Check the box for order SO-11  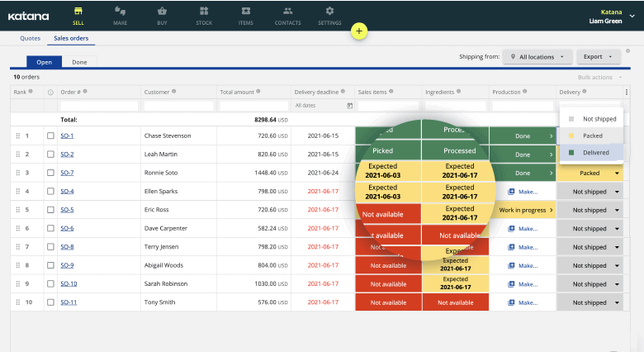[x=50, y=302]
